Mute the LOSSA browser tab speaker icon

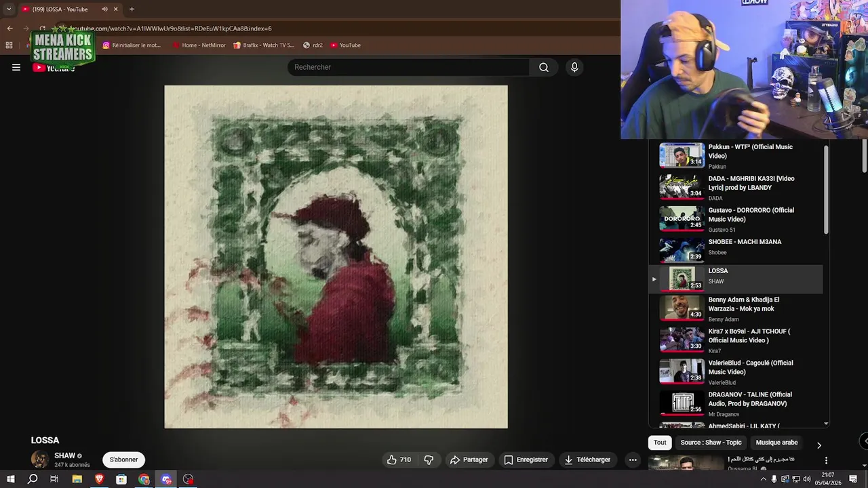click(x=104, y=9)
